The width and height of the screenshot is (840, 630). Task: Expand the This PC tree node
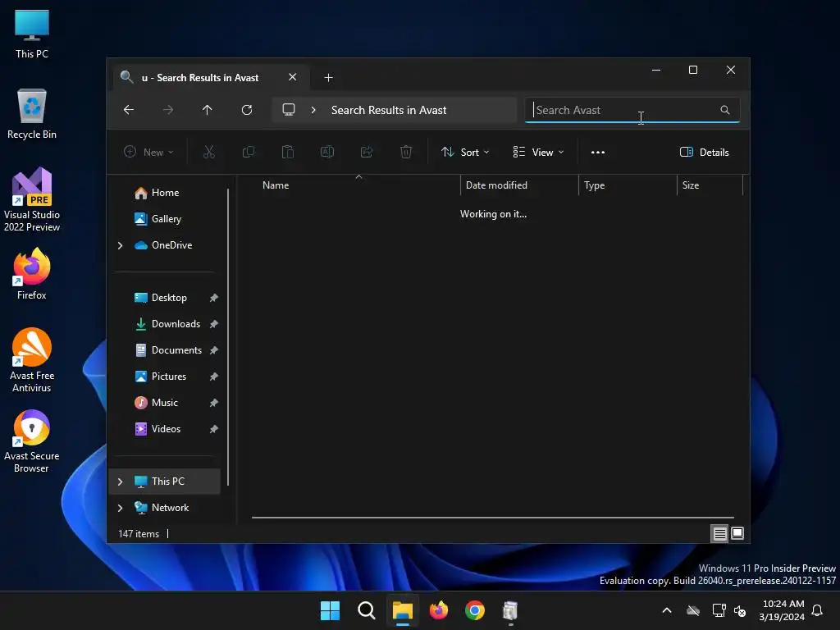[120, 482]
